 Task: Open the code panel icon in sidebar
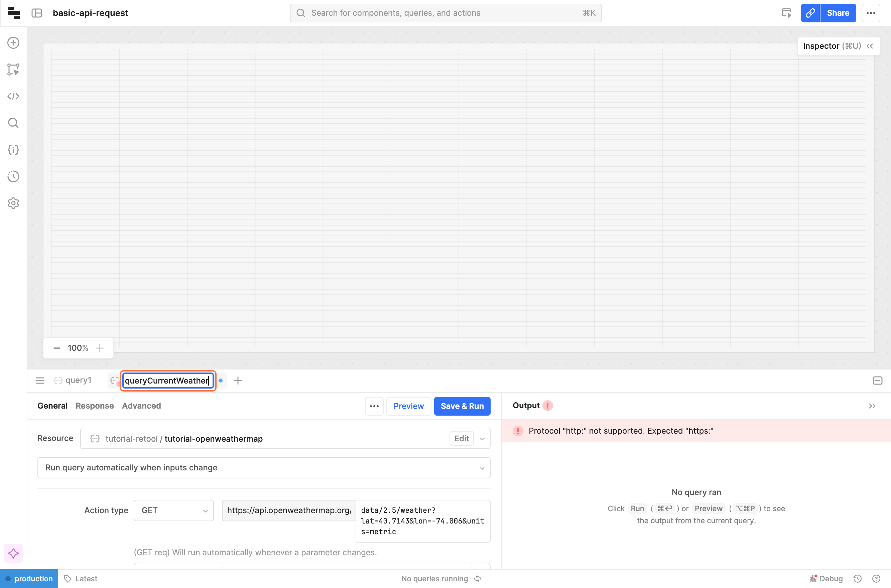(x=13, y=96)
